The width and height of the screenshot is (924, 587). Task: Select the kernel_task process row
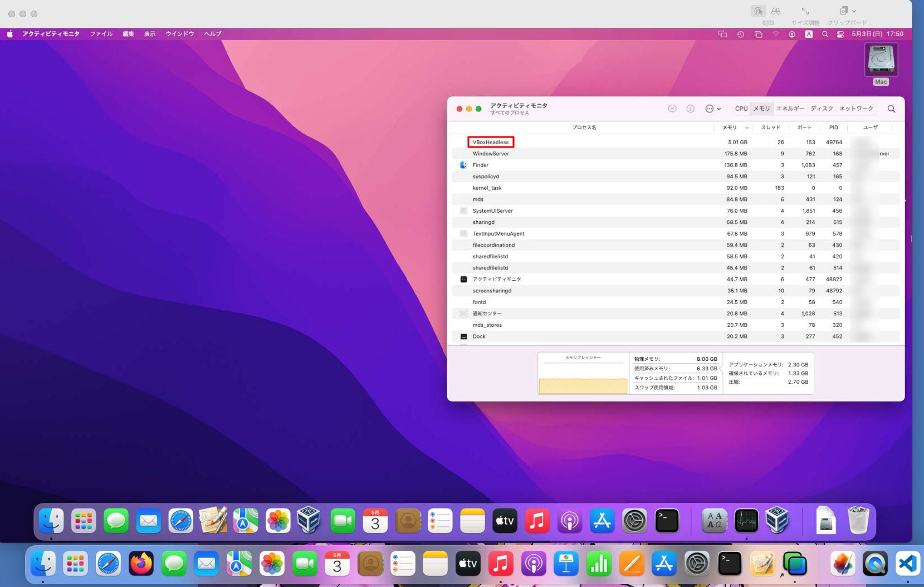click(x=676, y=188)
